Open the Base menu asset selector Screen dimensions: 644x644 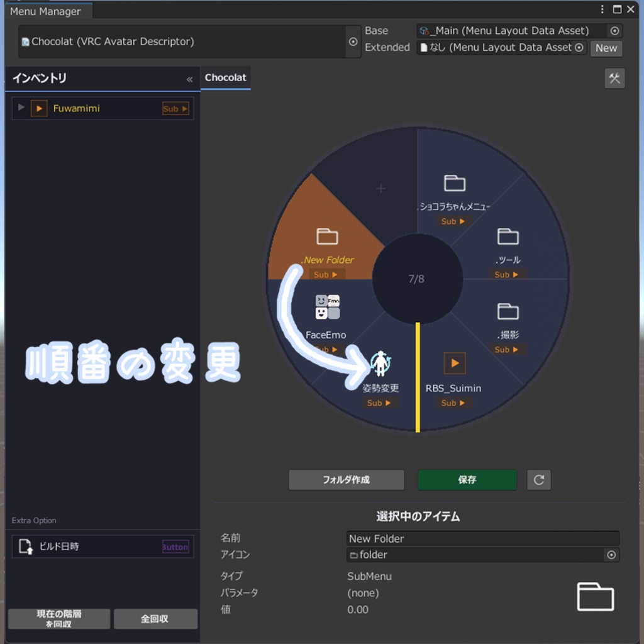click(615, 30)
